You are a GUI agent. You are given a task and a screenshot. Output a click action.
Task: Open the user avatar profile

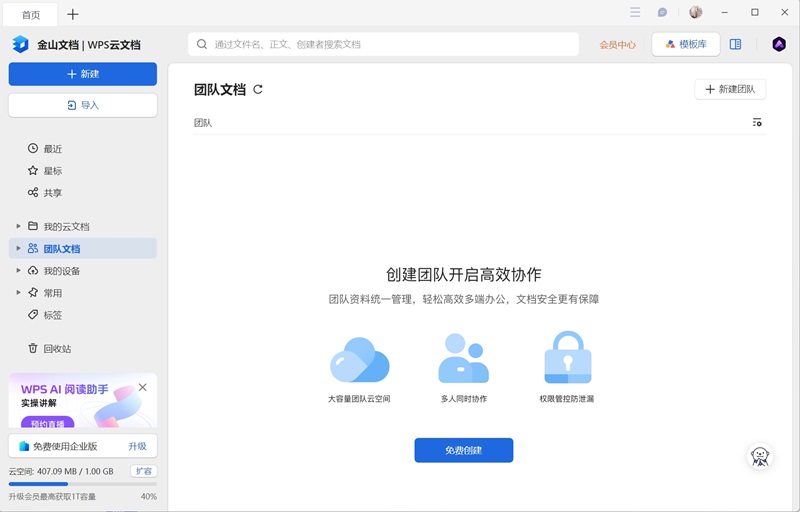pos(696,12)
